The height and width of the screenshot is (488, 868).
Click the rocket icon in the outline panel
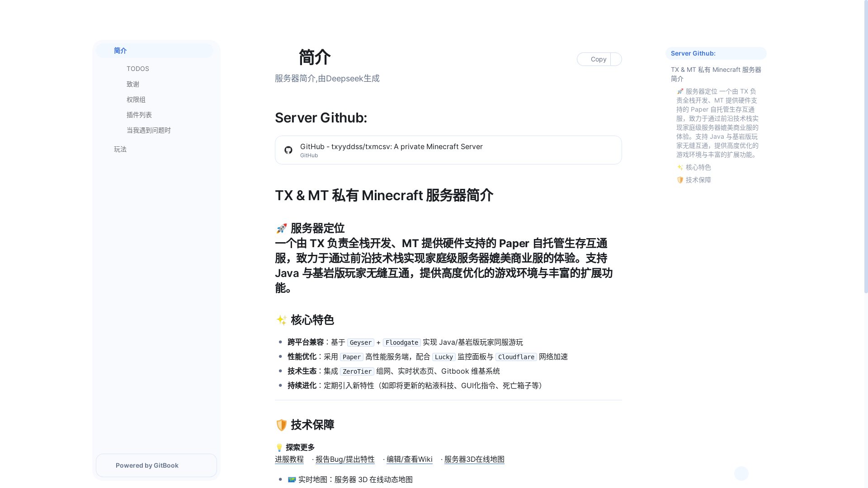(680, 91)
